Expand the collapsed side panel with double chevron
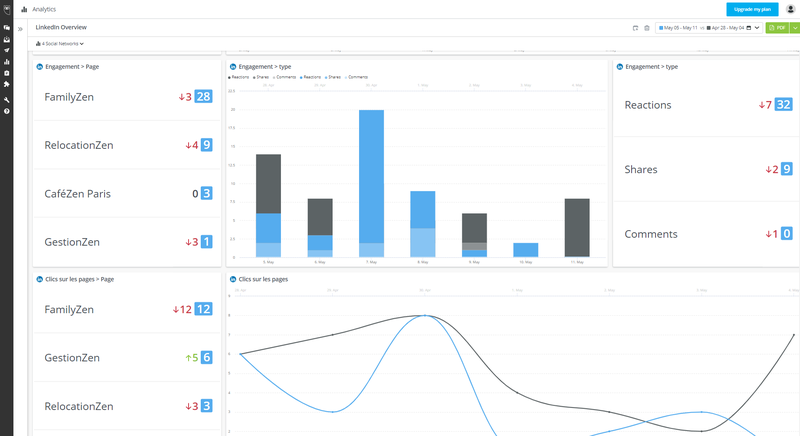This screenshot has width=800, height=436. (x=20, y=29)
